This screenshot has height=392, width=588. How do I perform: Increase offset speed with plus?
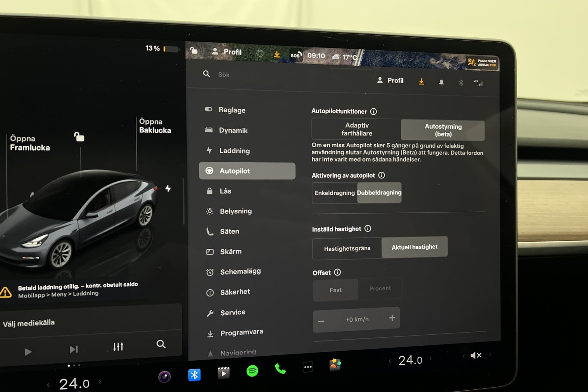[x=392, y=318]
